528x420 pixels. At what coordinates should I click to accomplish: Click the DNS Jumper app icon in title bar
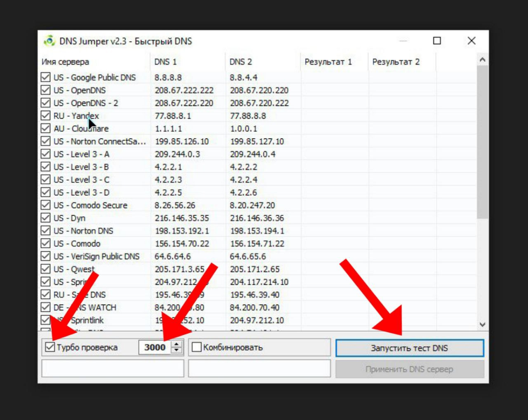tap(49, 41)
